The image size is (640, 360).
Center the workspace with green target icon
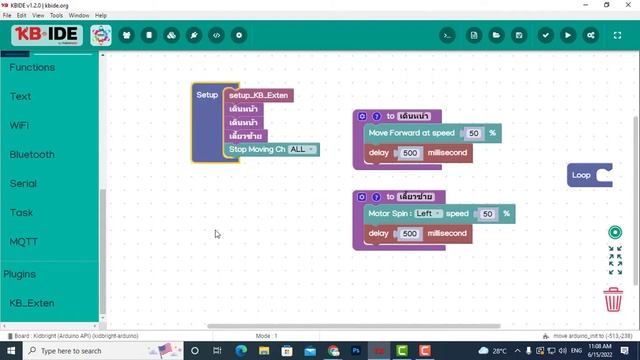(615, 232)
